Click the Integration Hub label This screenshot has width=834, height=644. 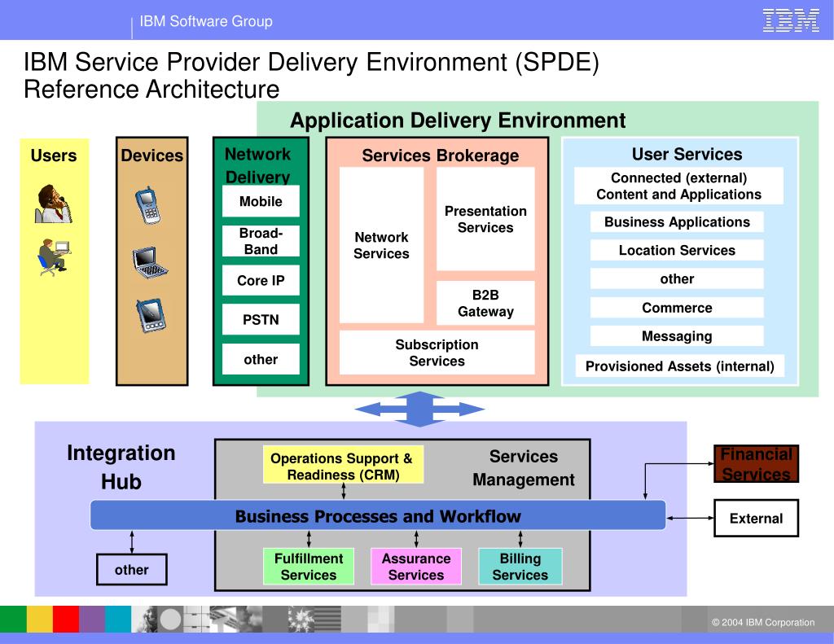point(121,467)
